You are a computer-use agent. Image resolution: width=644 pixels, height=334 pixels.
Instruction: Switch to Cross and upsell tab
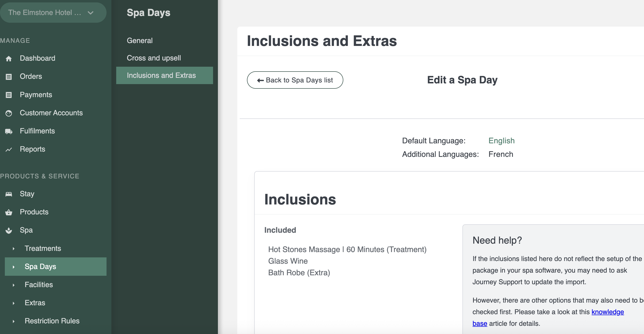(153, 58)
